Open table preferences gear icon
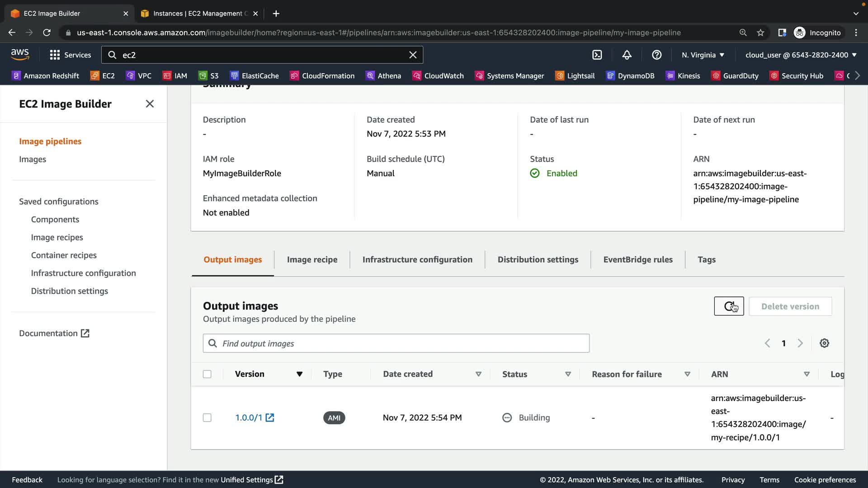Screen dimensions: 868x488 point(824,343)
